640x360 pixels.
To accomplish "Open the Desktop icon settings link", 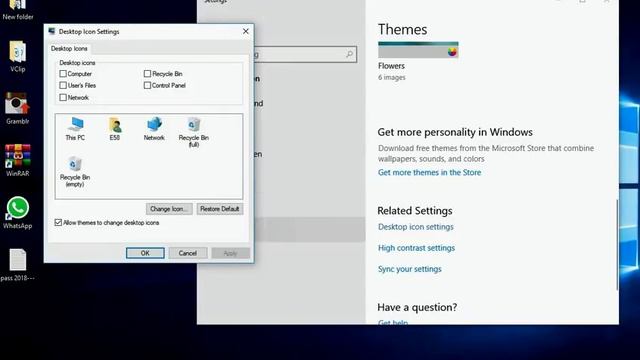I will pyautogui.click(x=416, y=227).
